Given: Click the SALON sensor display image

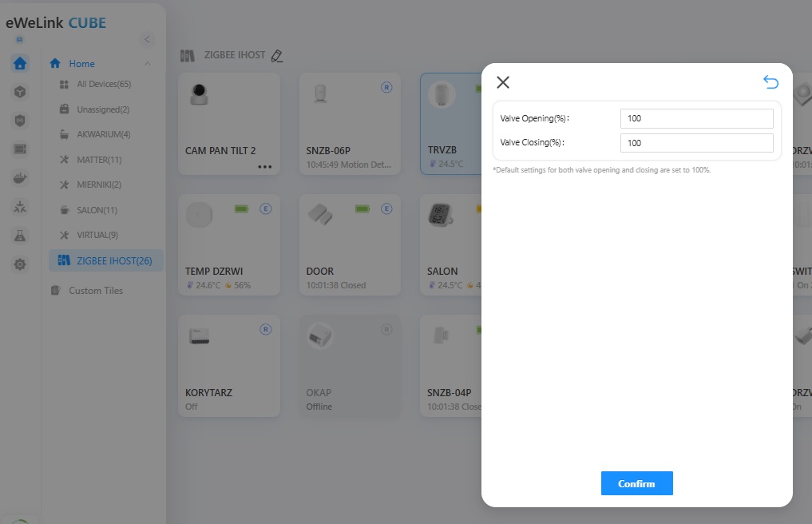Looking at the screenshot, I should (x=441, y=215).
